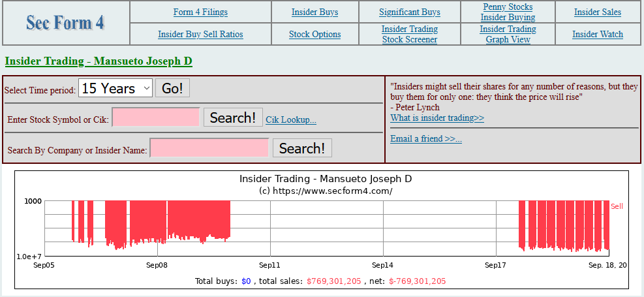This screenshot has width=644, height=297.
Task: Go to Insider Buys page
Action: click(x=315, y=12)
